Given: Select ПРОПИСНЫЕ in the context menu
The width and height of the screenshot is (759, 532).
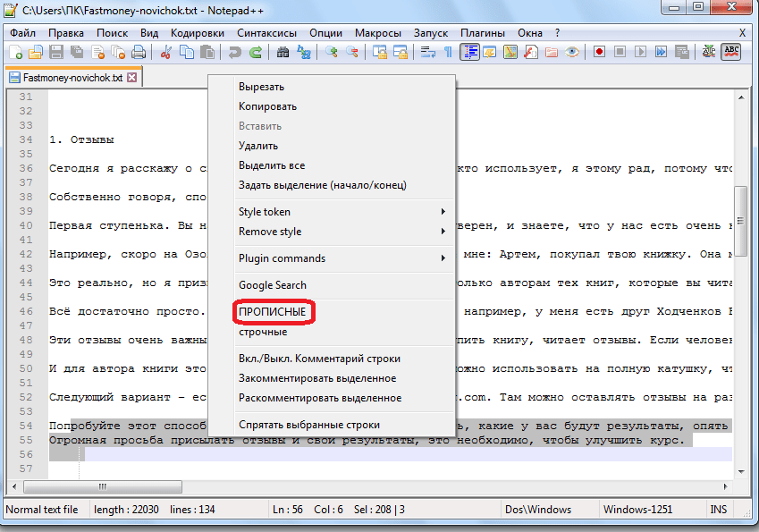Looking at the screenshot, I should tap(274, 312).
